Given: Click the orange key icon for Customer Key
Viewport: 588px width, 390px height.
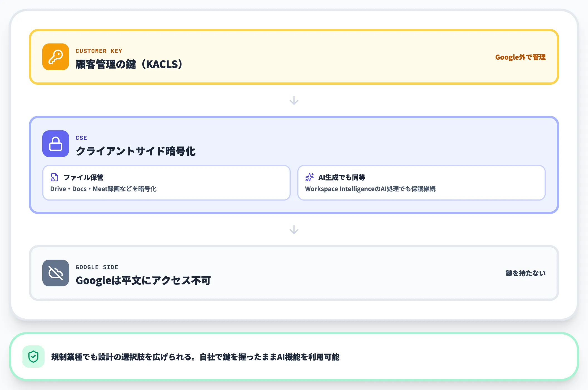Looking at the screenshot, I should point(55,57).
